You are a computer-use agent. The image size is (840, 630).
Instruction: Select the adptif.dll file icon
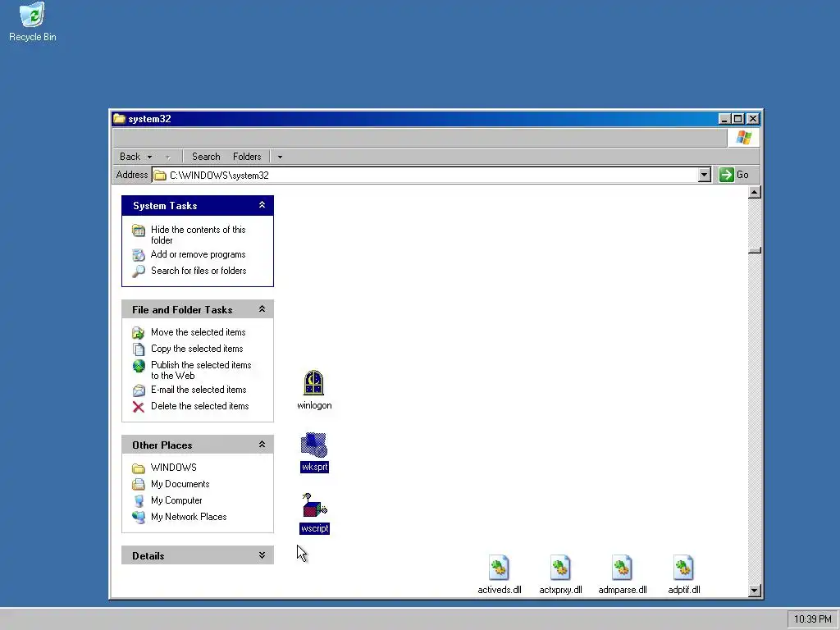pos(683,568)
